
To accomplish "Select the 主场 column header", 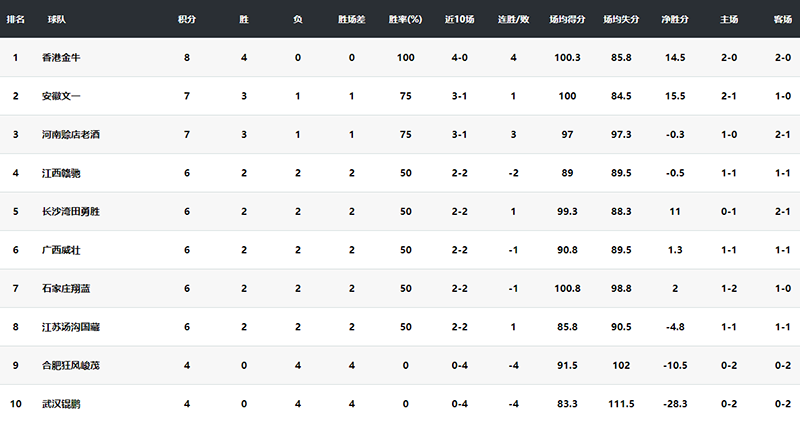I will 729,19.
